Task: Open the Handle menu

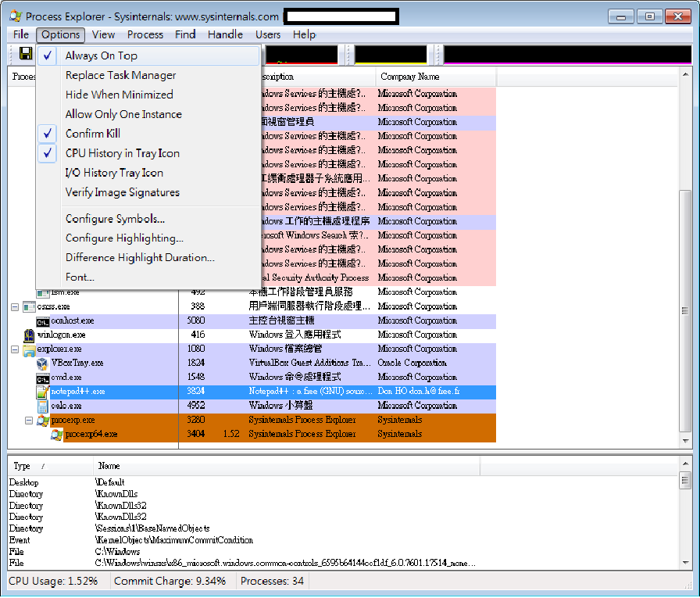Action: pyautogui.click(x=225, y=35)
